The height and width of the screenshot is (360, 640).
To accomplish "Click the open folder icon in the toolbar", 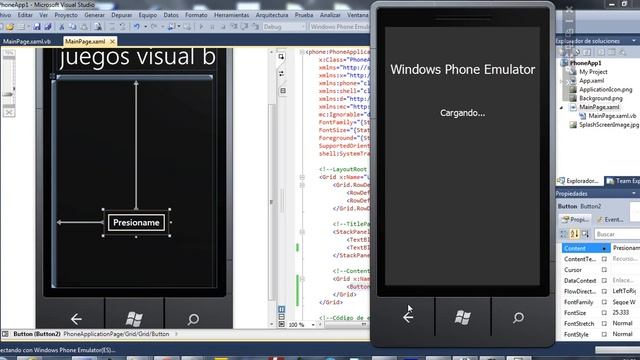I will coord(10,27).
